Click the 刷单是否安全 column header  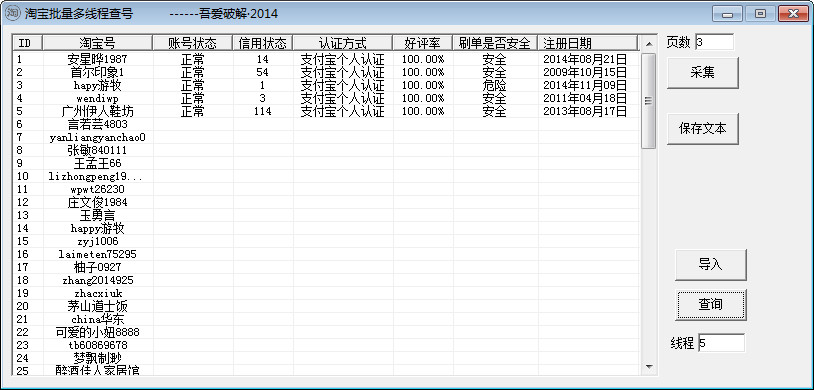[495, 43]
